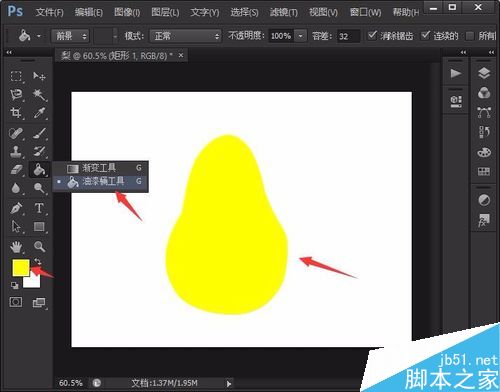Select the Hand tool
Image resolution: width=500 pixels, height=392 pixels.
tap(16, 247)
